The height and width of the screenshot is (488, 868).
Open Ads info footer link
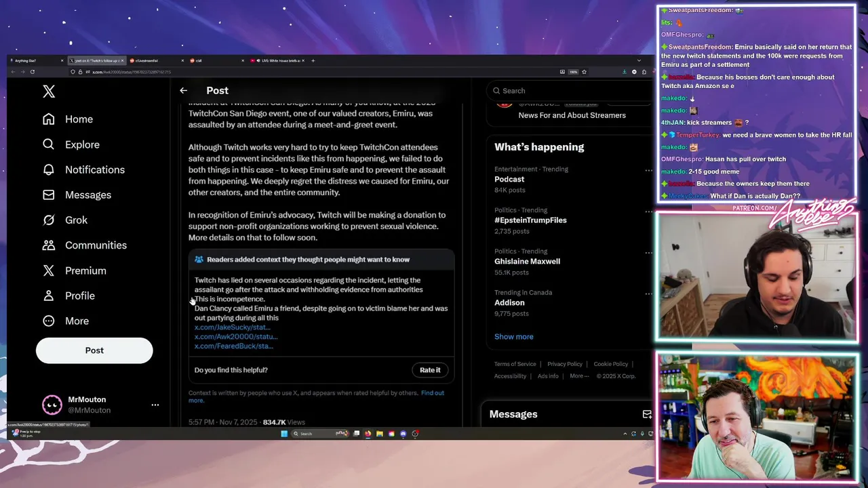point(548,376)
